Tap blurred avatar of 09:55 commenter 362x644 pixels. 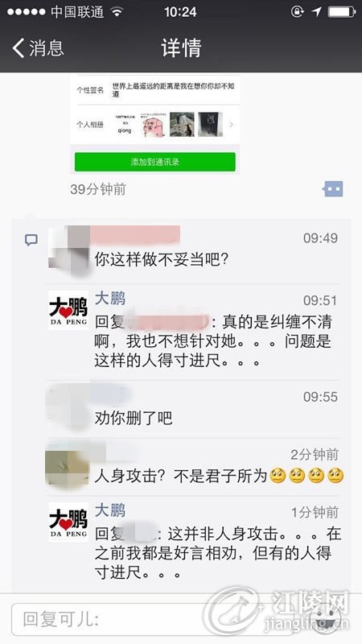68,407
